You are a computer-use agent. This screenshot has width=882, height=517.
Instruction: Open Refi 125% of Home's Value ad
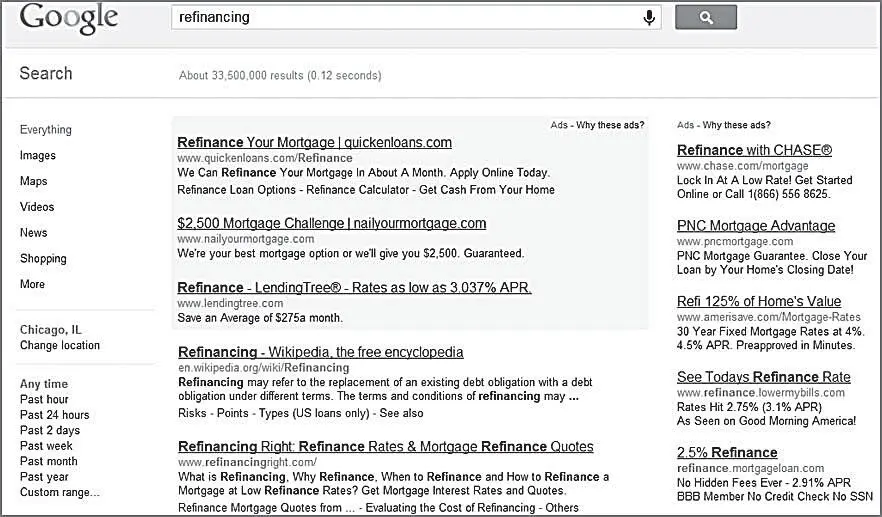759,301
